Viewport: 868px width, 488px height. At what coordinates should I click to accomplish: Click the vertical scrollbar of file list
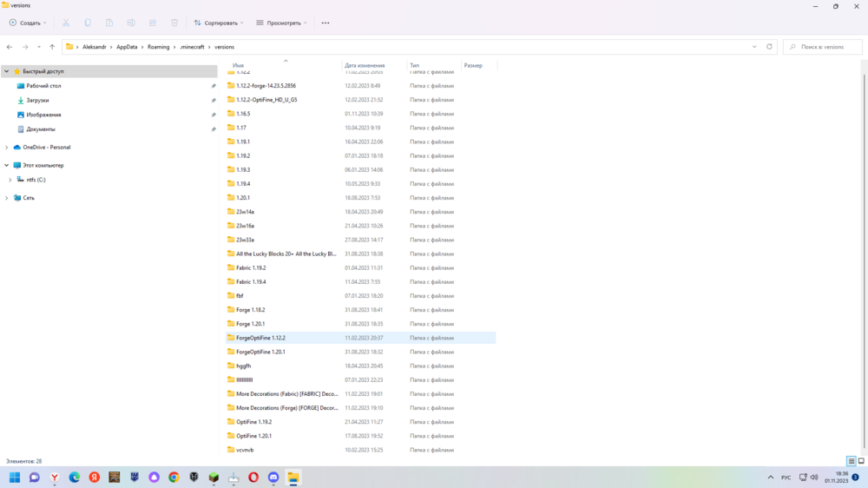(865, 260)
